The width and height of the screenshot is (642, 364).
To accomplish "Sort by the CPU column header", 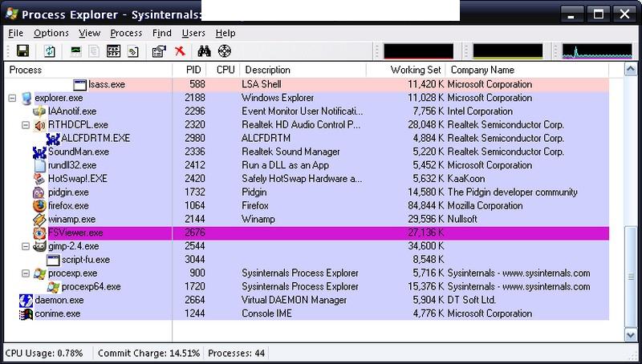I will point(223,70).
